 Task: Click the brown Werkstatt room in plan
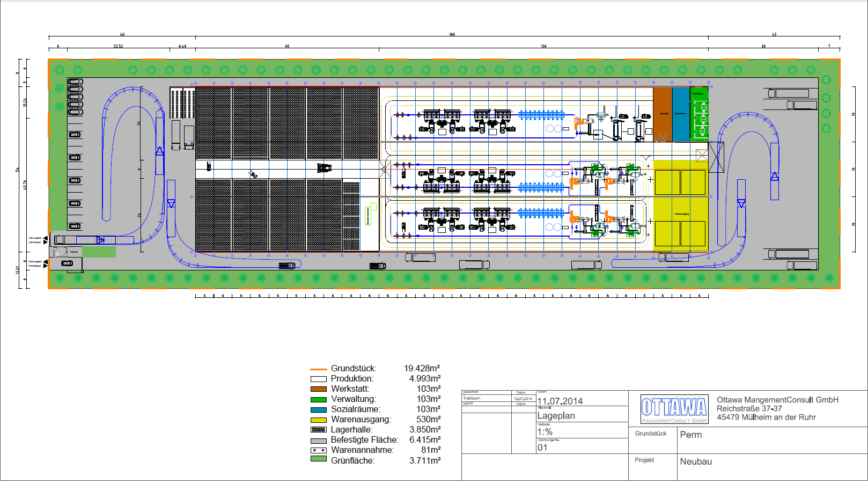(663, 114)
